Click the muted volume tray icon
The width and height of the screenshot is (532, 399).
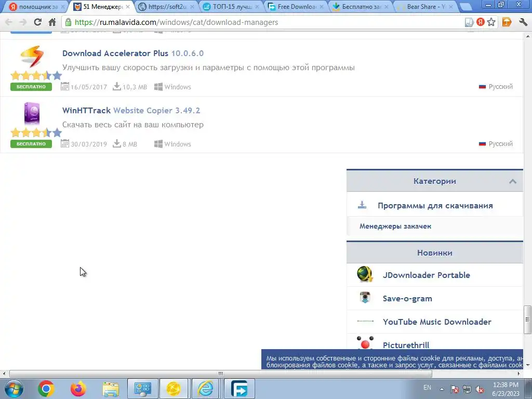[x=480, y=389]
